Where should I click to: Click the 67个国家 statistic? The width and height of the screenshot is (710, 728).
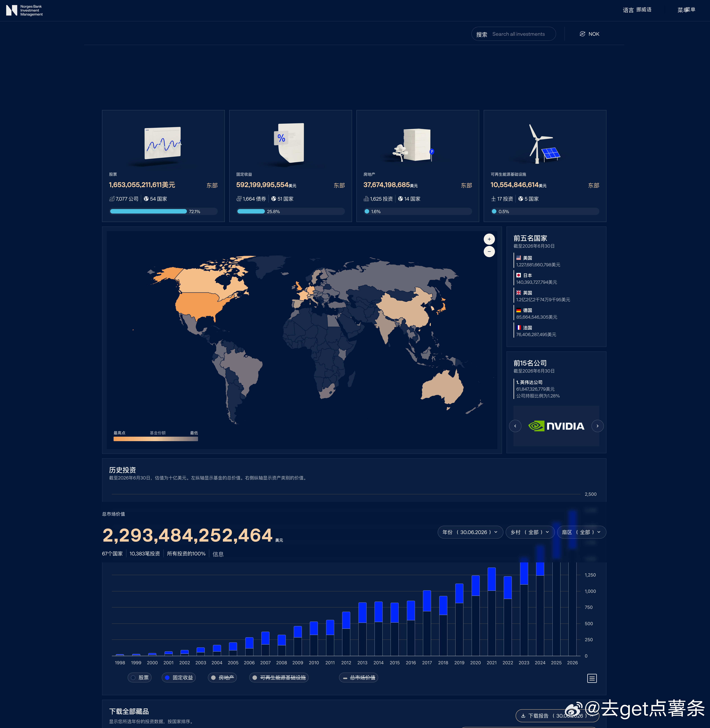pos(112,554)
